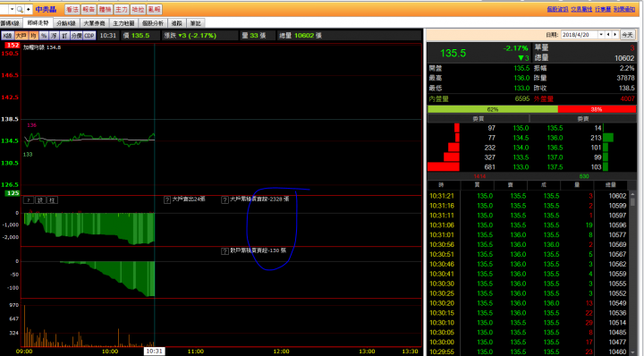Open the 個股分析 tab
The height and width of the screenshot is (356, 644).
[x=153, y=23]
